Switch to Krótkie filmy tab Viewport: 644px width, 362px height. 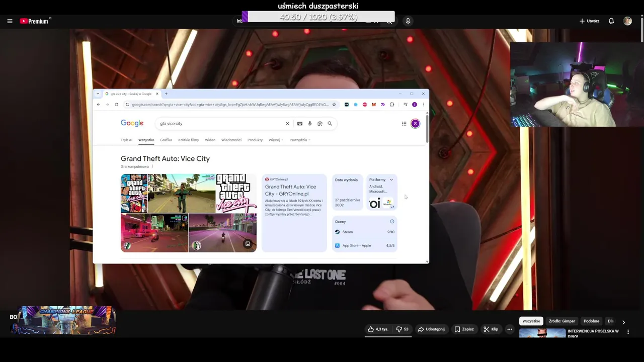tap(189, 140)
